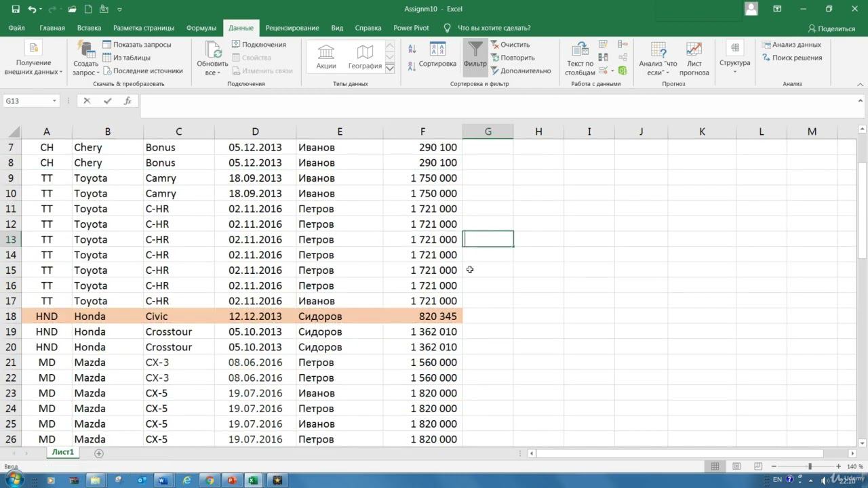
Task: Customize the Quick Access Toolbar dropdown
Action: point(120,10)
